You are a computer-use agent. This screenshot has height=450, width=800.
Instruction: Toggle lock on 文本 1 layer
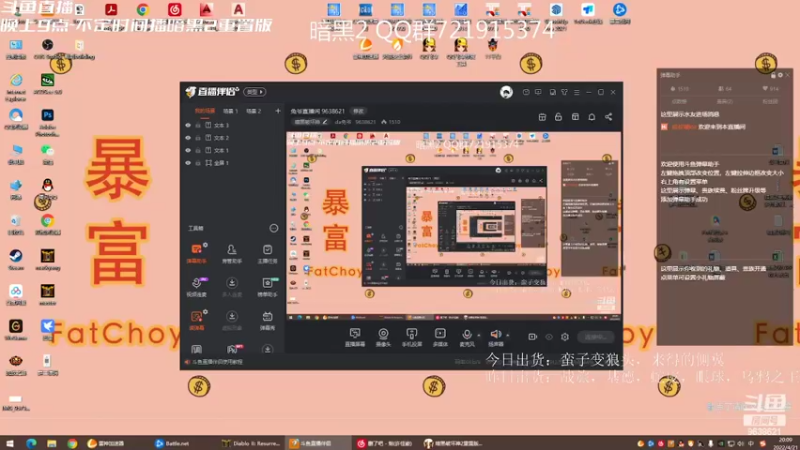point(198,151)
